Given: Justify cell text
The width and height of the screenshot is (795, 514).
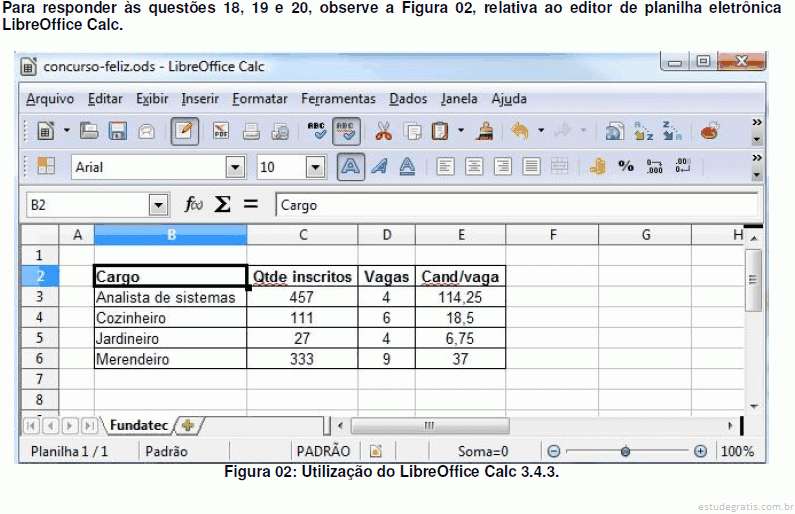Looking at the screenshot, I should [531, 166].
